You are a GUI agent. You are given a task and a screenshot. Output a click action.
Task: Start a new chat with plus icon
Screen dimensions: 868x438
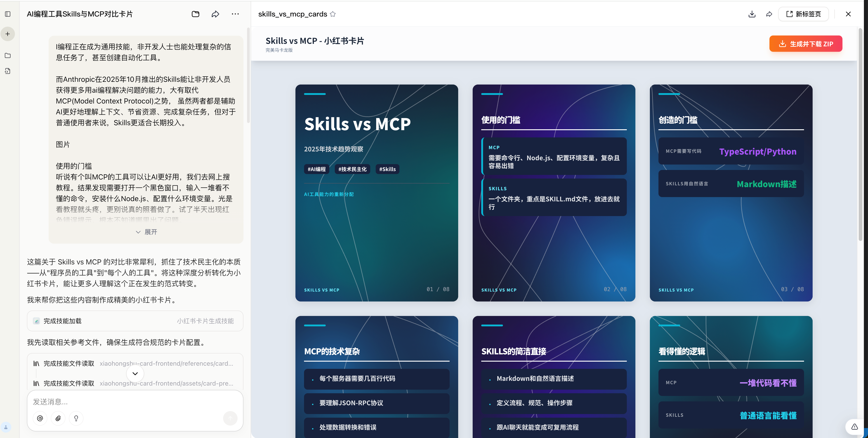coord(8,34)
